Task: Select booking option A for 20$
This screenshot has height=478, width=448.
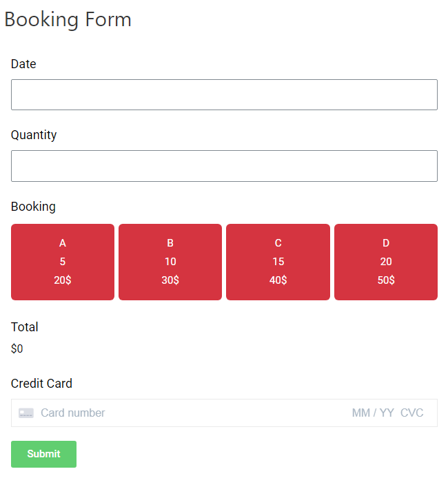Action: click(x=63, y=262)
